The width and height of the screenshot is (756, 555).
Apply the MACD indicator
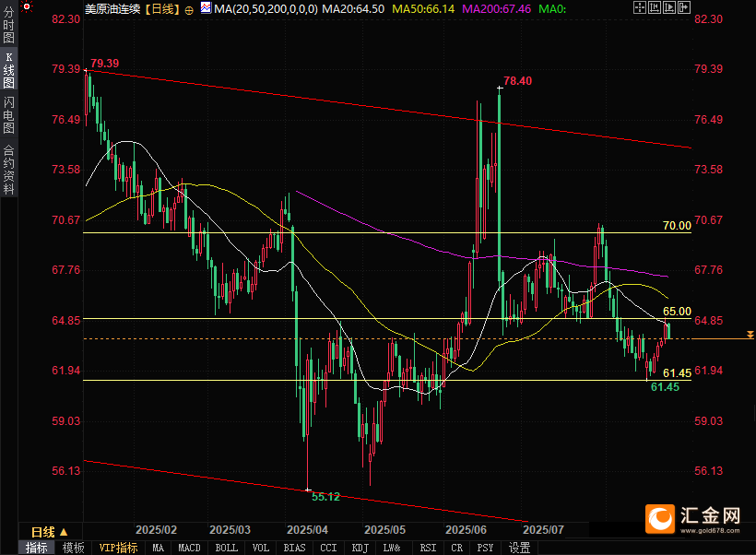pyautogui.click(x=189, y=548)
